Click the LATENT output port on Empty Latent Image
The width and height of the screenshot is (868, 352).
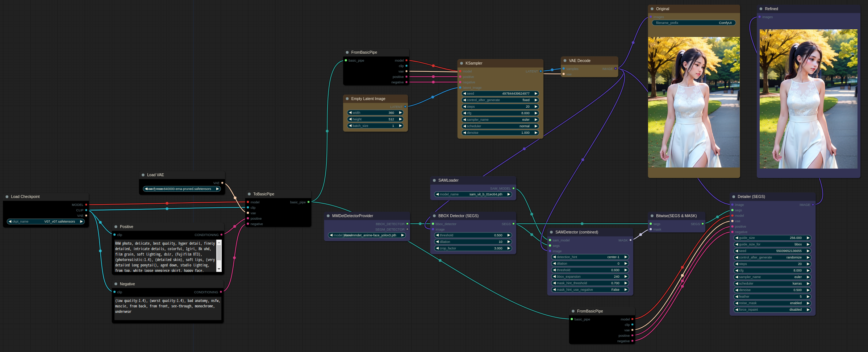click(405, 107)
